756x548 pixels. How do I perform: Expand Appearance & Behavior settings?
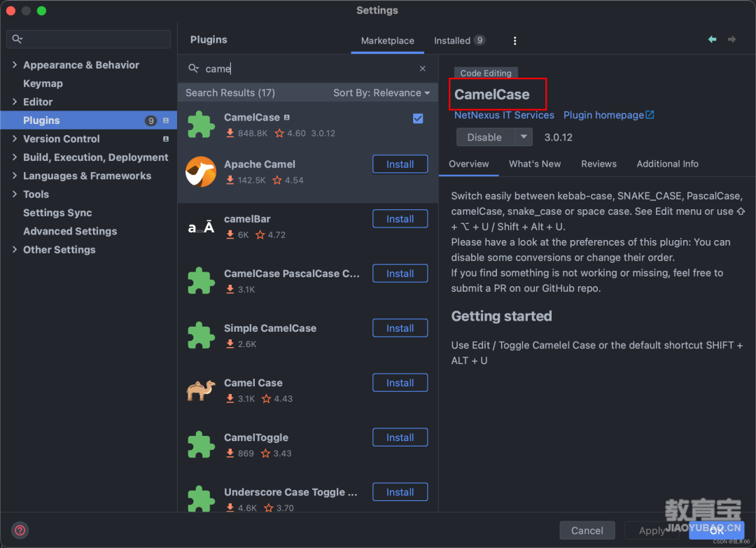(15, 64)
